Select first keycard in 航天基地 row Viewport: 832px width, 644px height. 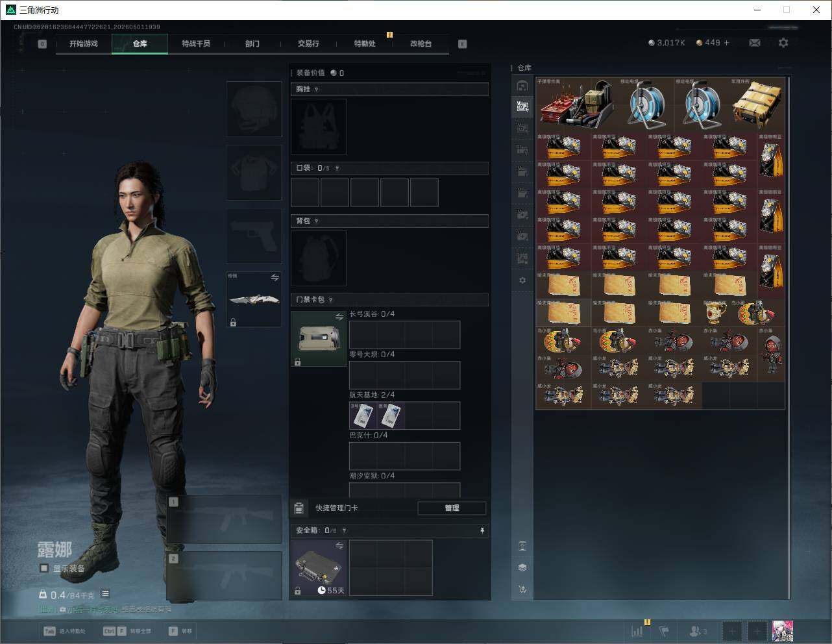pos(363,415)
